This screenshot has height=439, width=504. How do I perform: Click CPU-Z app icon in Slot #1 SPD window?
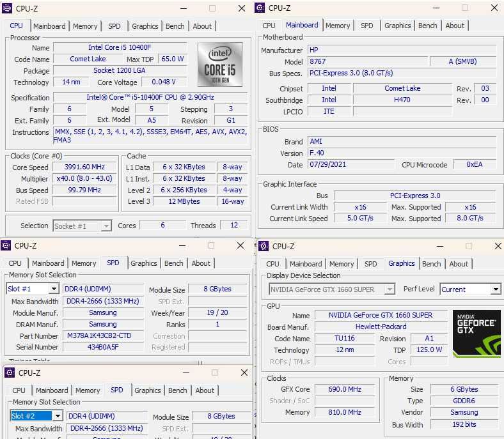click(6, 245)
